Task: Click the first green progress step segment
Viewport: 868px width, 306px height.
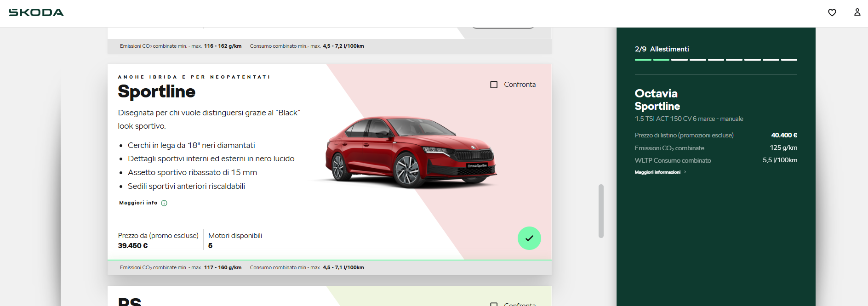Action: tap(643, 60)
